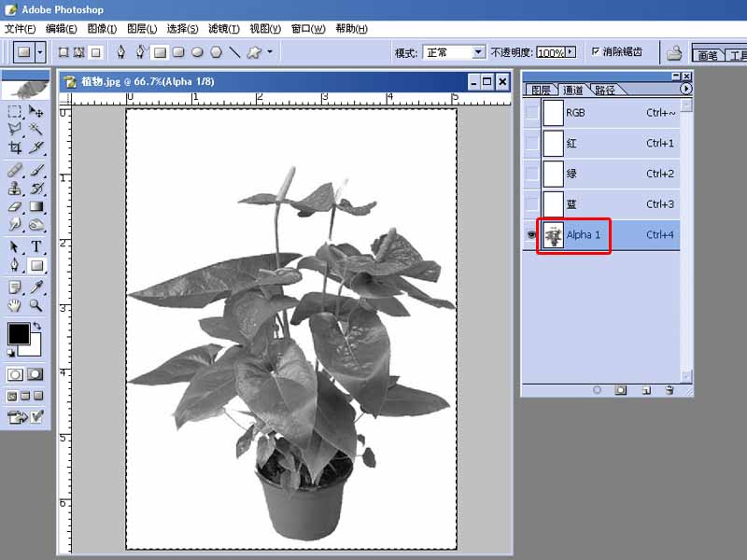This screenshot has height=560, width=747.
Task: Select the Zoom magnifier tool
Action: [36, 305]
